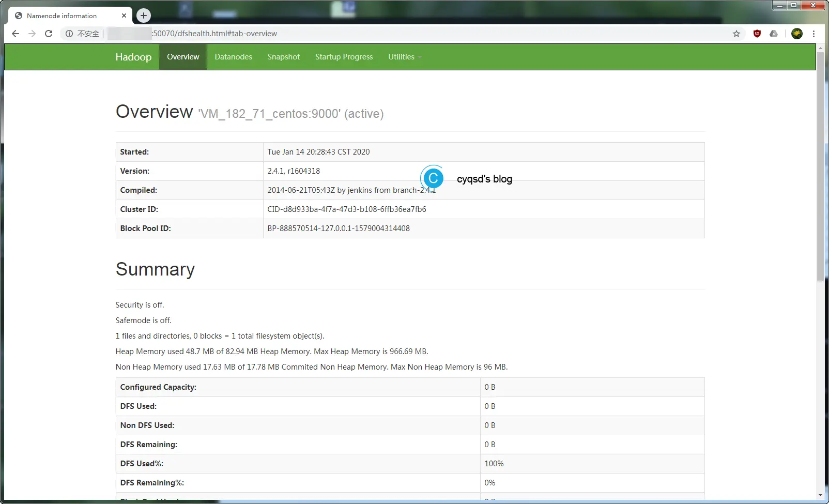829x504 pixels.
Task: Close the Namenode information tab
Action: tap(124, 16)
